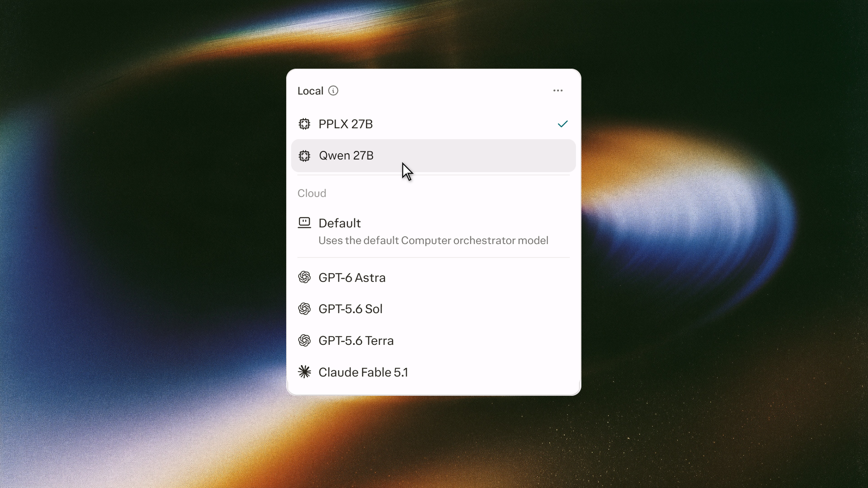Select the Claude Fable 5.1 model
Image resolution: width=868 pixels, height=488 pixels.
[x=434, y=372]
